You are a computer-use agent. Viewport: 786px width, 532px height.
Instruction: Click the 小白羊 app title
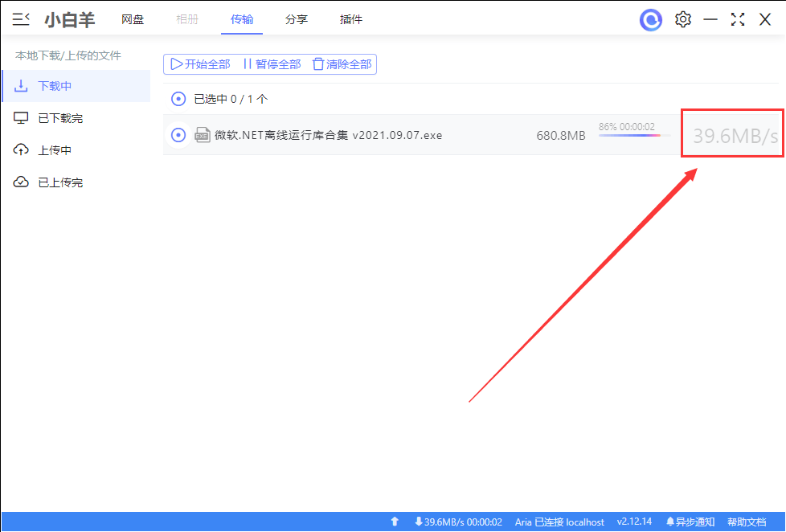pyautogui.click(x=70, y=20)
